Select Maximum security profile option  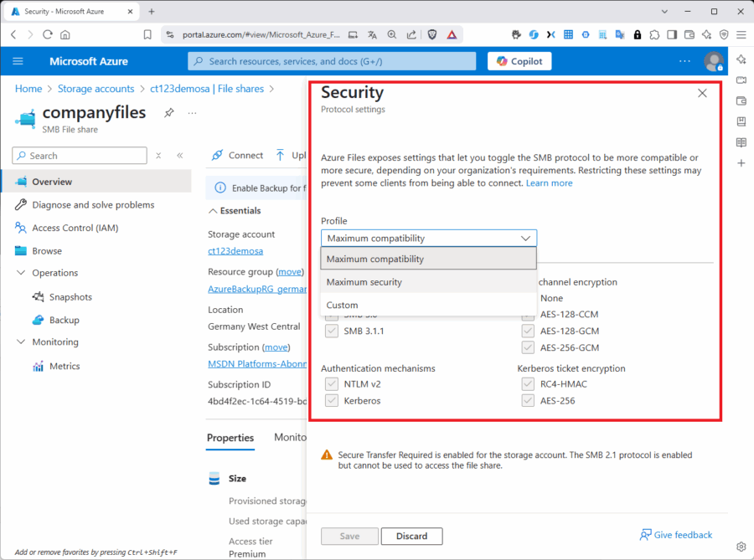[428, 282]
